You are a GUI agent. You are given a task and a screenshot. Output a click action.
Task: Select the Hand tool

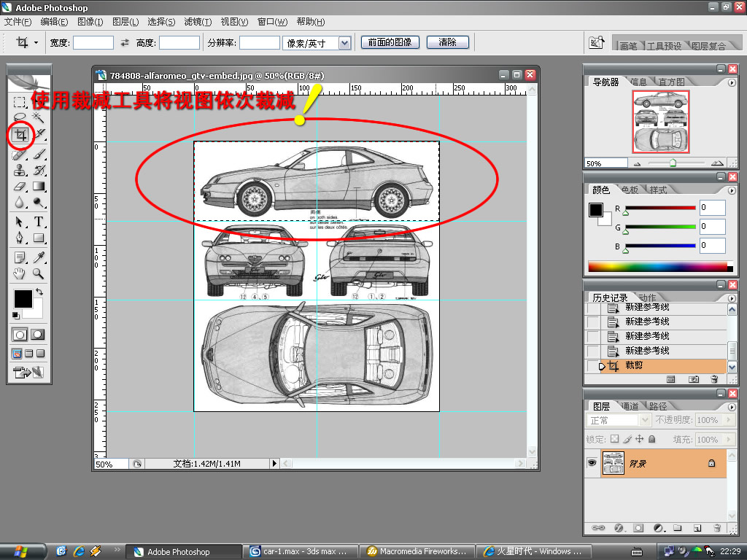[x=20, y=274]
